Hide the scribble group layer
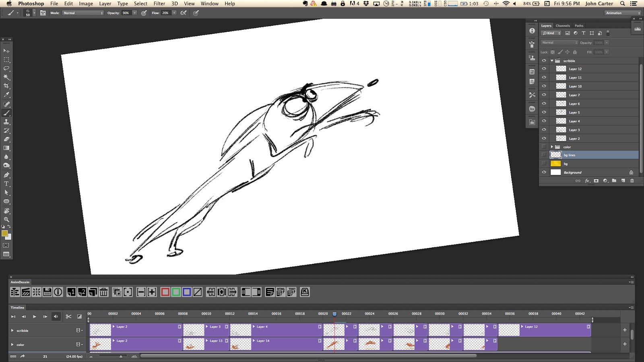The image size is (644, 362). pos(544,61)
